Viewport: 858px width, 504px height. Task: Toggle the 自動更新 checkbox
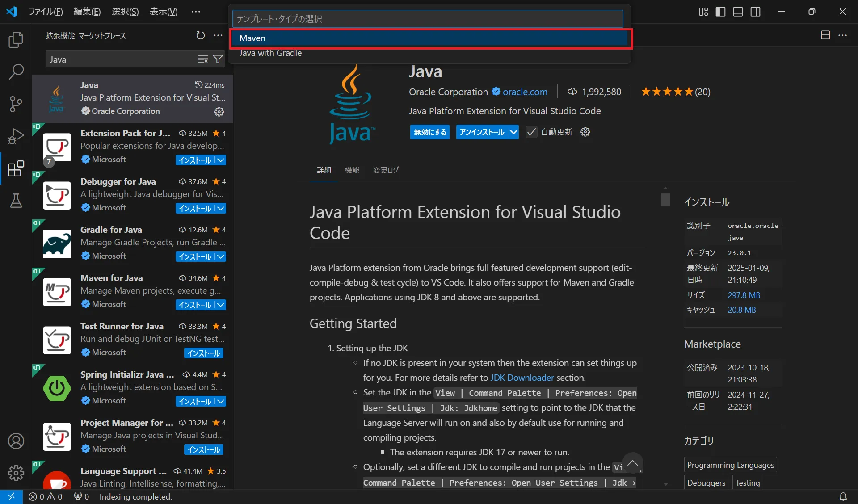point(531,132)
